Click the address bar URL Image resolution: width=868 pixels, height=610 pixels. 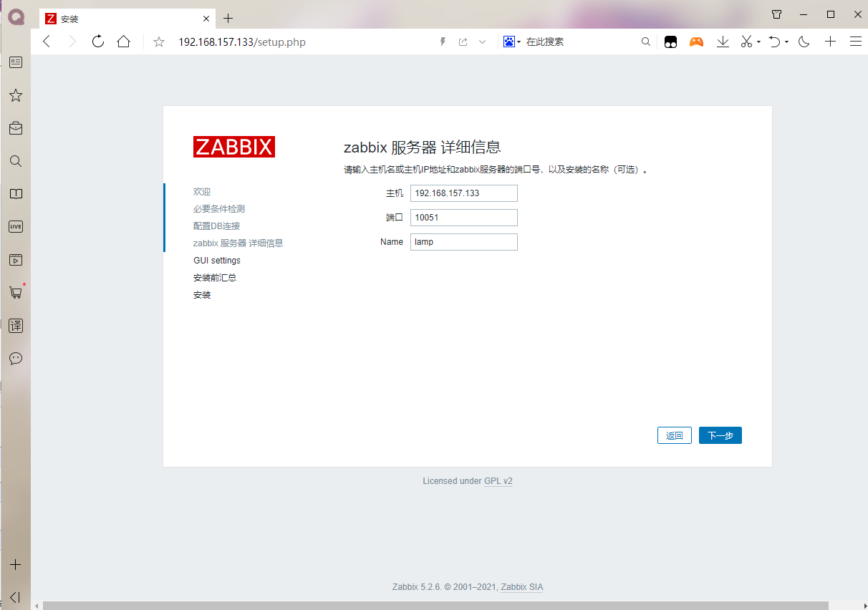[x=242, y=42]
